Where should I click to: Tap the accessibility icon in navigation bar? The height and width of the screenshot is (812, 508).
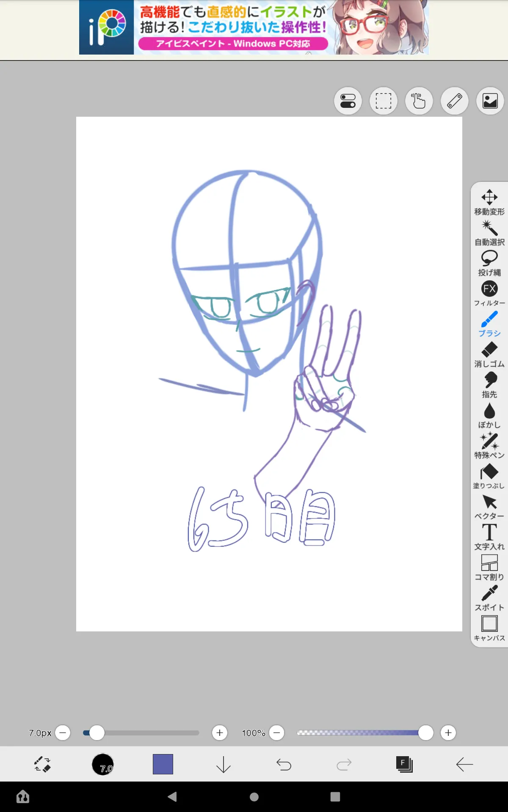23,797
